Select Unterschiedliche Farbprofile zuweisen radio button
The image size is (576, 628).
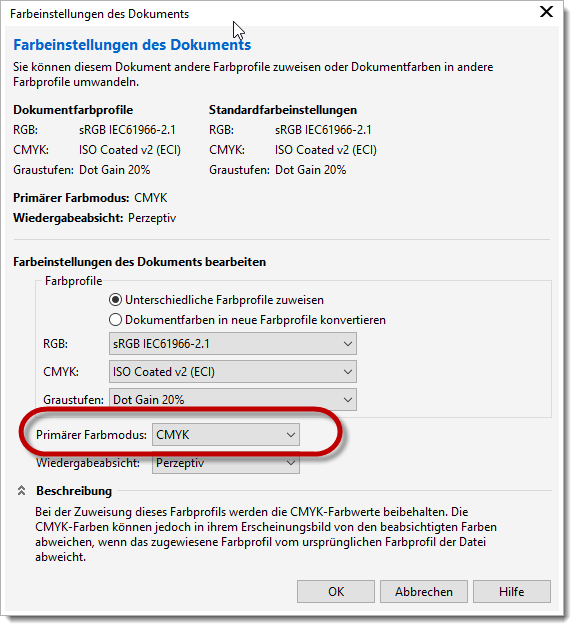[115, 300]
